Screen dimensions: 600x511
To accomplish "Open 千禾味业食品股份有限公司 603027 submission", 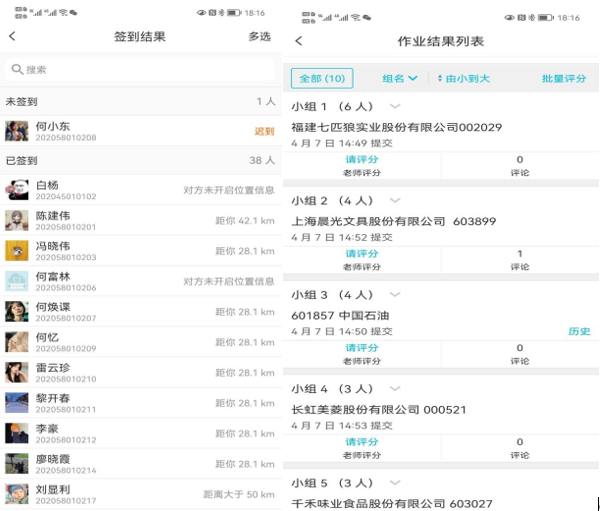I will point(392,503).
